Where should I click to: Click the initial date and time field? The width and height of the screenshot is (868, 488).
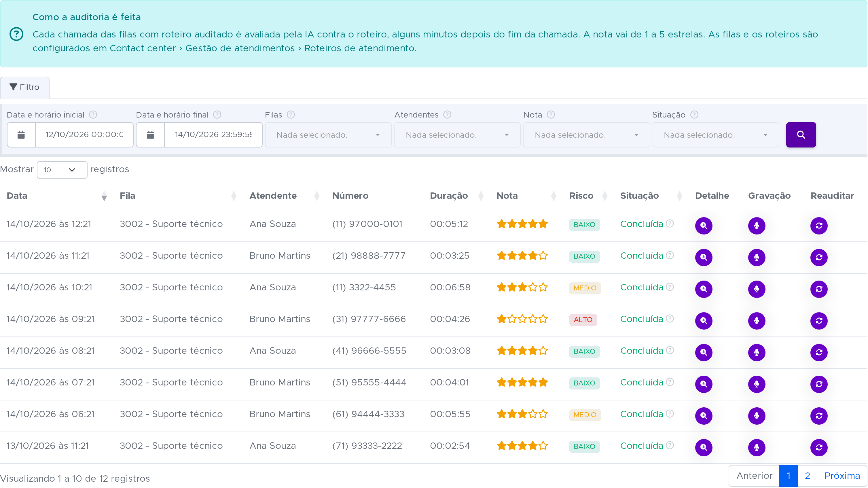pos(84,135)
